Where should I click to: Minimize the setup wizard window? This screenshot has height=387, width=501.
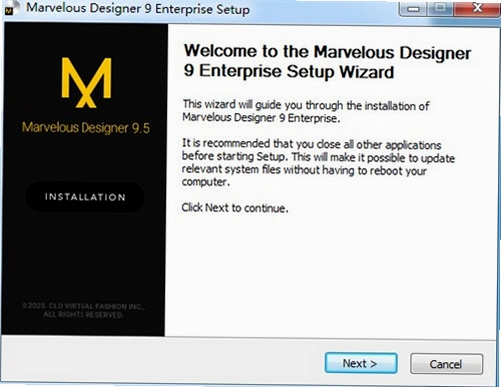click(413, 8)
